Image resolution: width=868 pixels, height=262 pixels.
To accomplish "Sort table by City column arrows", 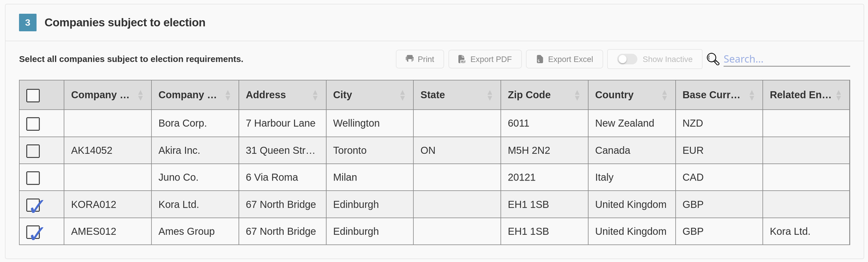I will point(403,95).
